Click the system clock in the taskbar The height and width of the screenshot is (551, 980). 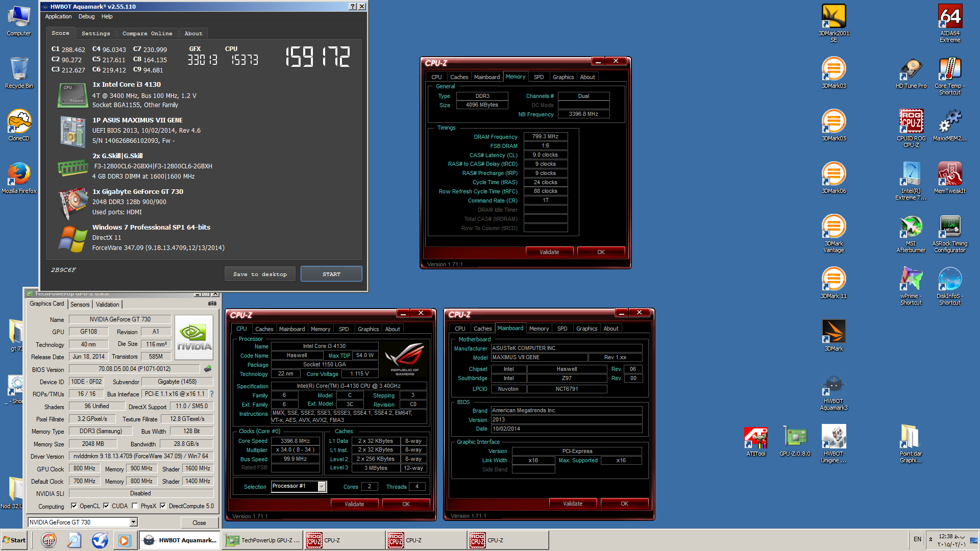coord(951,540)
